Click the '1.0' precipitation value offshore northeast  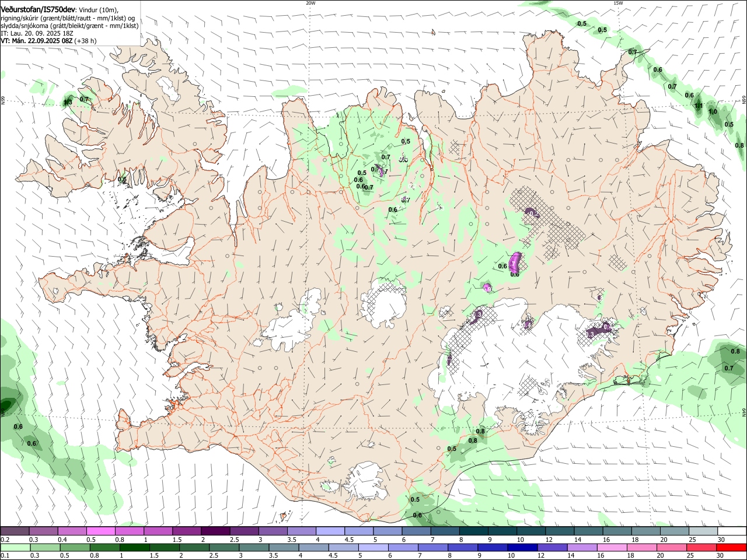(x=713, y=111)
